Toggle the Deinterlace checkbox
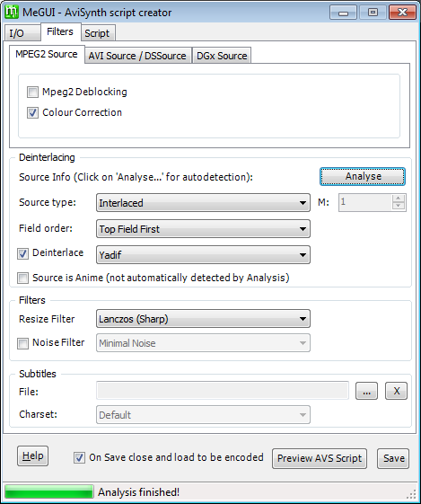Screen dimensions: 421x504 click(x=22, y=253)
